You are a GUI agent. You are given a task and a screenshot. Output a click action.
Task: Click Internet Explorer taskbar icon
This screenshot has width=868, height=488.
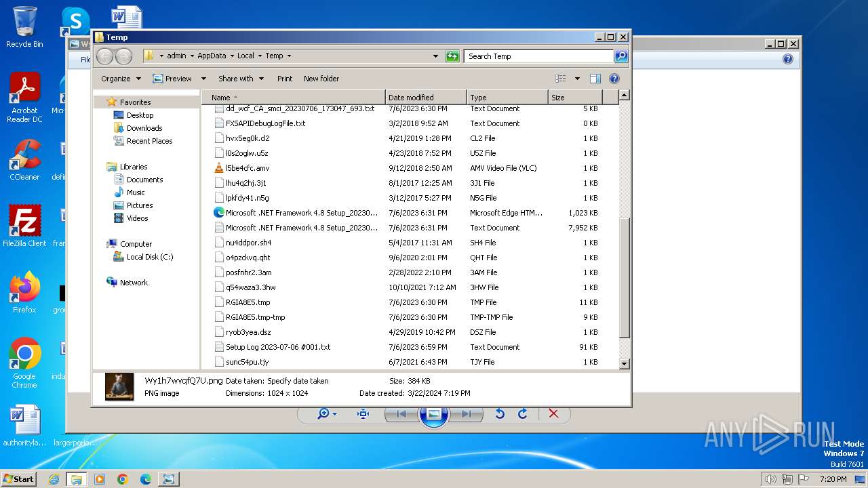[54, 479]
